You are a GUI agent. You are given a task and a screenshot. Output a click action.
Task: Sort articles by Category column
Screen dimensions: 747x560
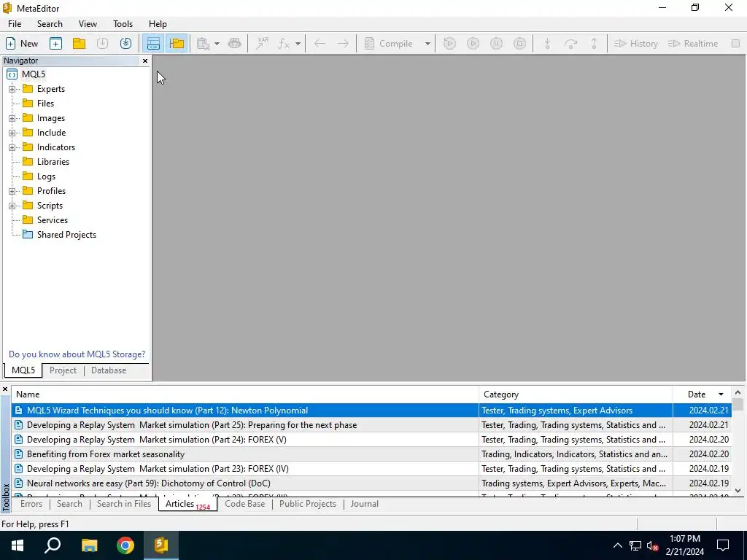[576, 394]
